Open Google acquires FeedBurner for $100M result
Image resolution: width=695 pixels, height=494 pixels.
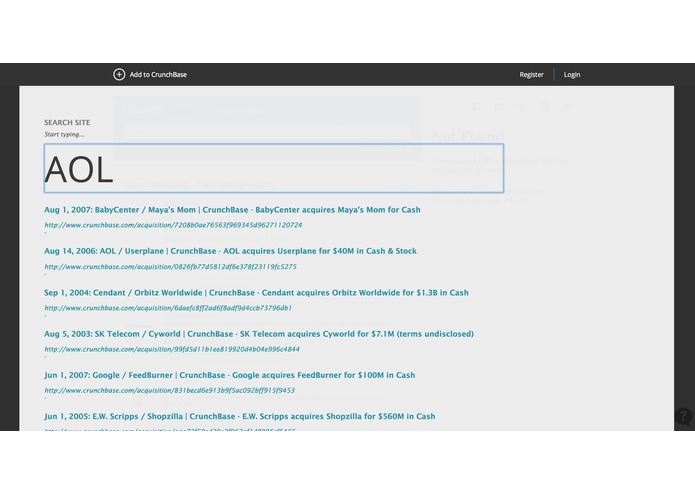[230, 375]
